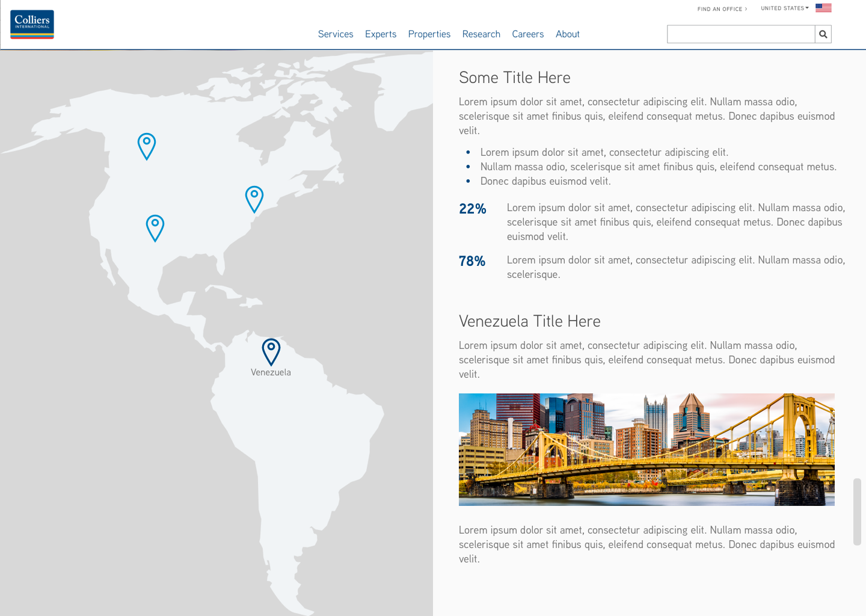The width and height of the screenshot is (866, 616).
Task: Select the Research navigation item
Action: coord(481,34)
